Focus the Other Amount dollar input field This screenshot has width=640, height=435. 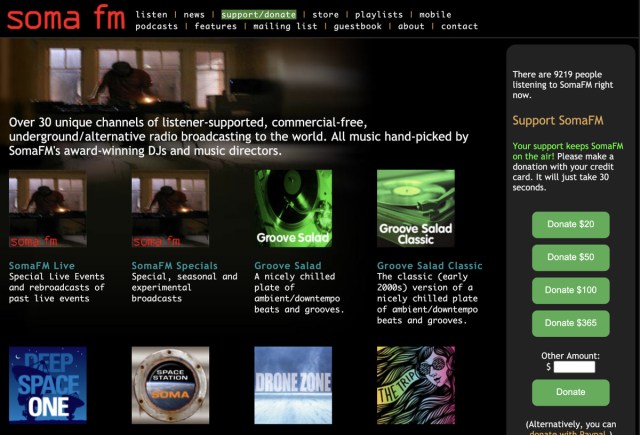[x=574, y=367]
